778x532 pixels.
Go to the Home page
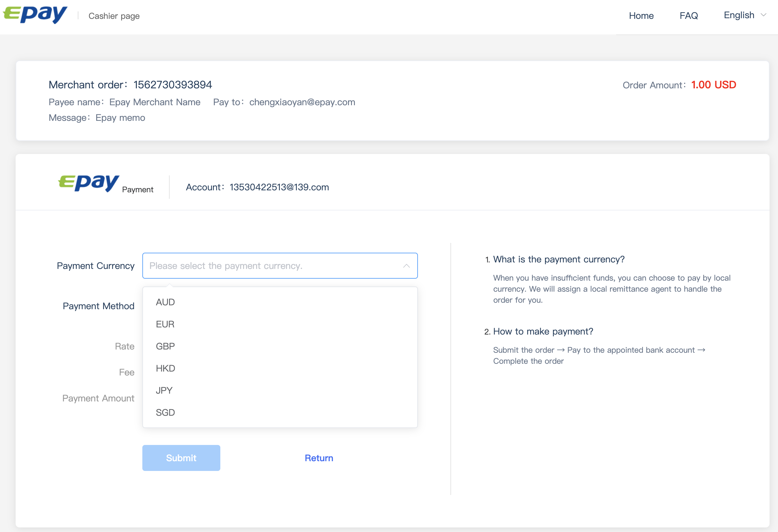(641, 16)
